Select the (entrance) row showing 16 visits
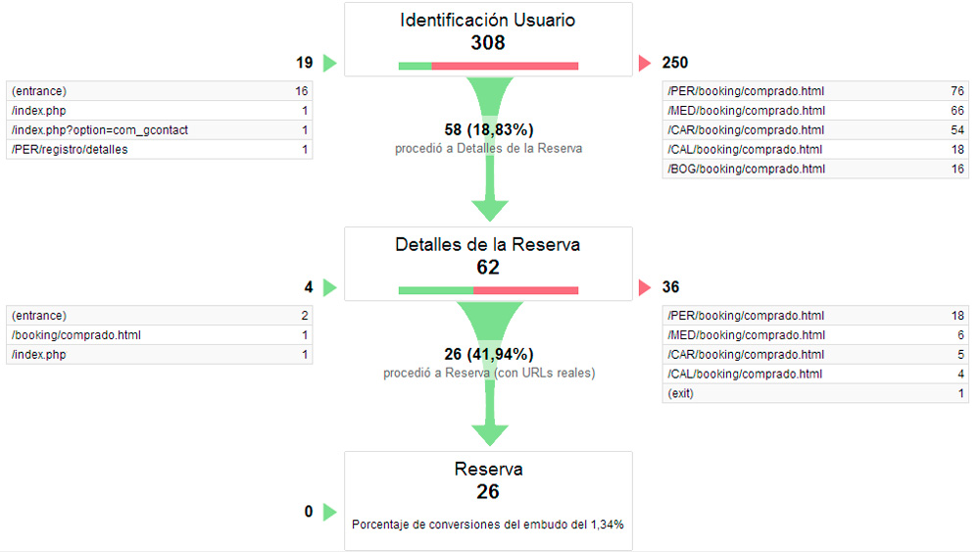This screenshot has width=980, height=552. click(159, 91)
